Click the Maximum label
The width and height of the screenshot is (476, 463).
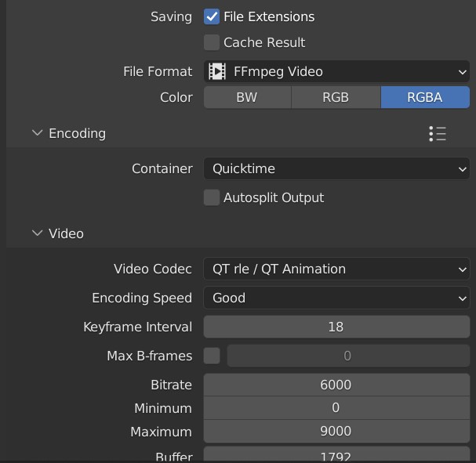[x=162, y=432]
